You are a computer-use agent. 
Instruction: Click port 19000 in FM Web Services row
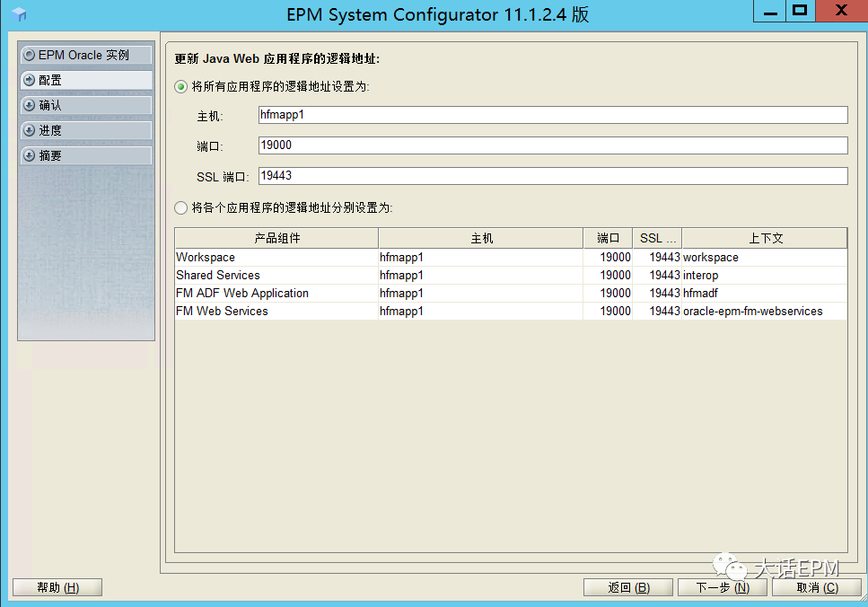click(608, 312)
